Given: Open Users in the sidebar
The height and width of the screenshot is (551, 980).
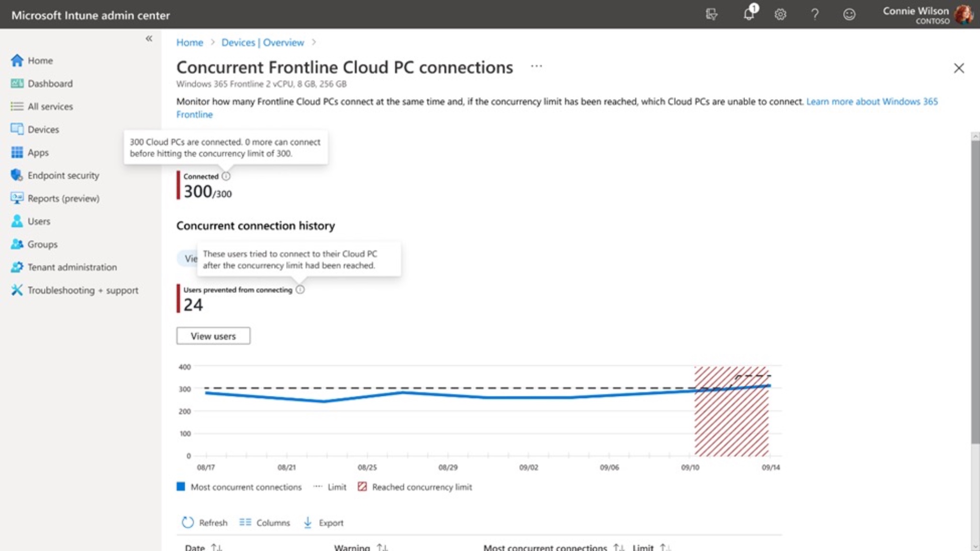Looking at the screenshot, I should [30, 221].
